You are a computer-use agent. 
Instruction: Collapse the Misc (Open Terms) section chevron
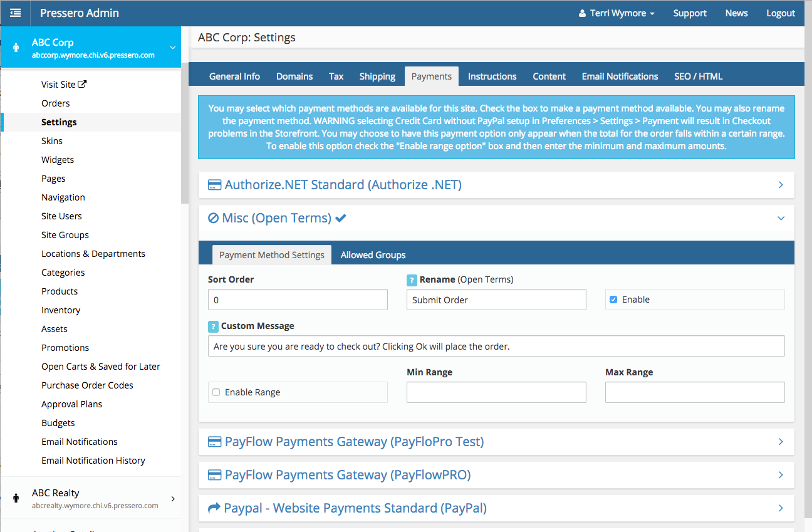(x=781, y=218)
